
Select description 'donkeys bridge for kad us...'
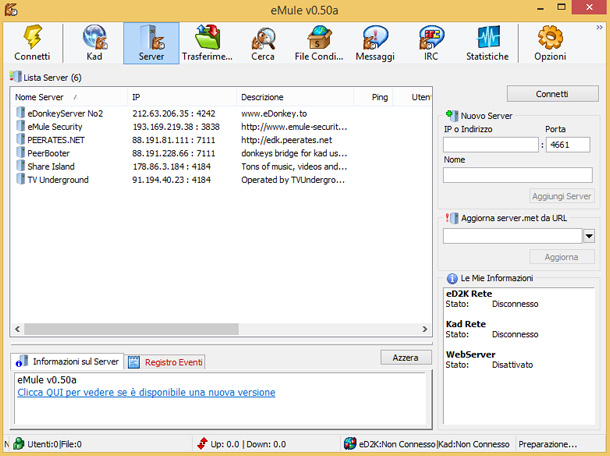[x=294, y=153]
